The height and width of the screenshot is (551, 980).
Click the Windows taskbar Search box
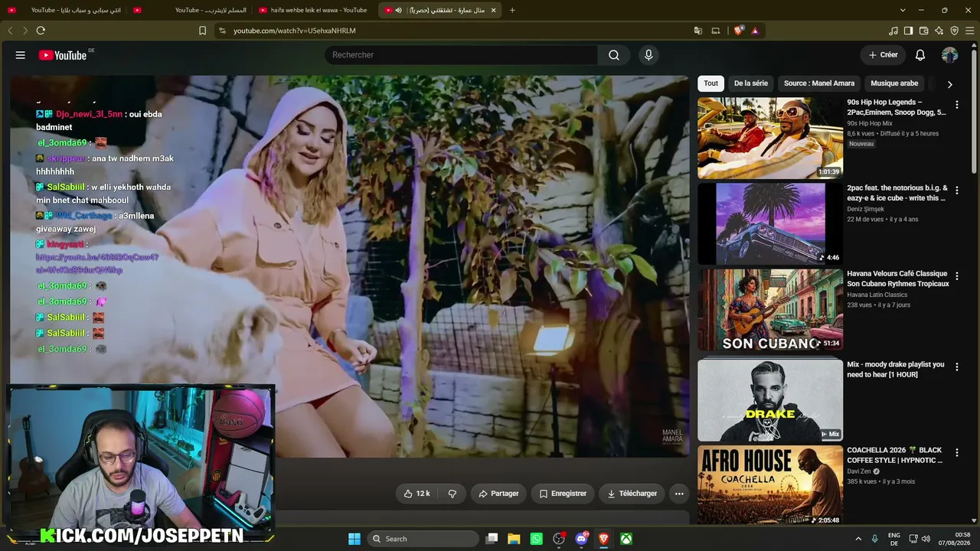click(423, 539)
